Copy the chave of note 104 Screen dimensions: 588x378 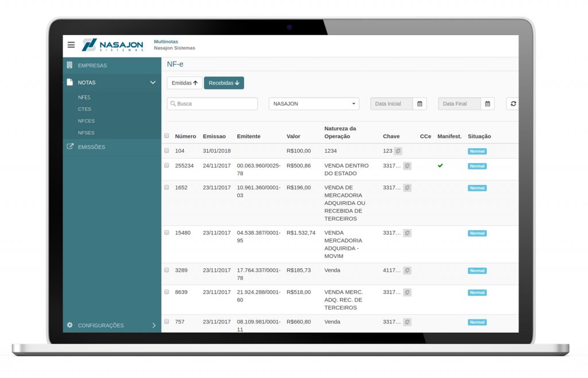point(399,151)
